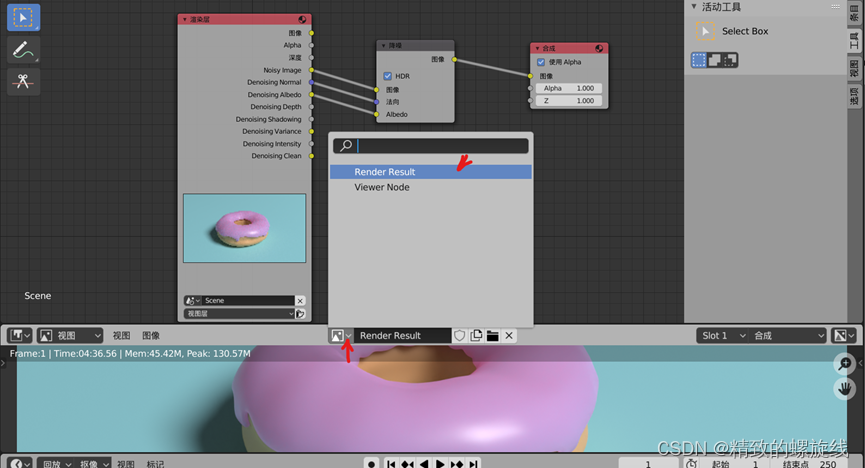Select the Select Box tool in the left toolbar
Viewport: 865px width, 468px height.
(x=23, y=18)
